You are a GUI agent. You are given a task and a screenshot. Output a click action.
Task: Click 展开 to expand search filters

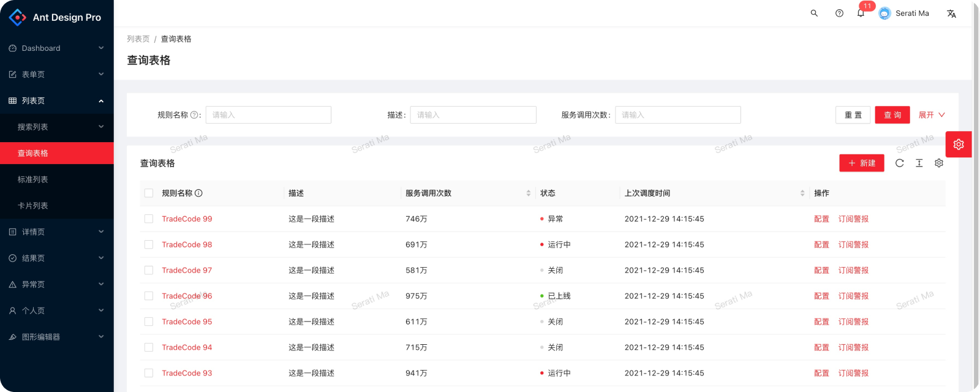pos(931,115)
